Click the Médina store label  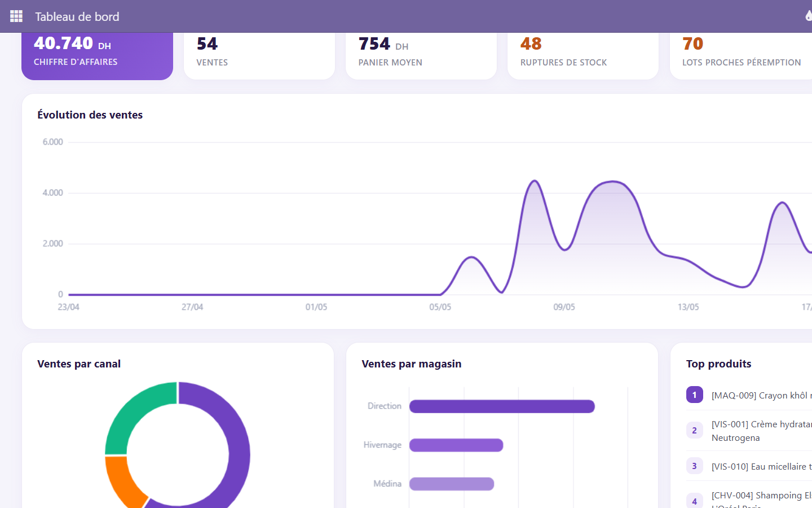387,484
